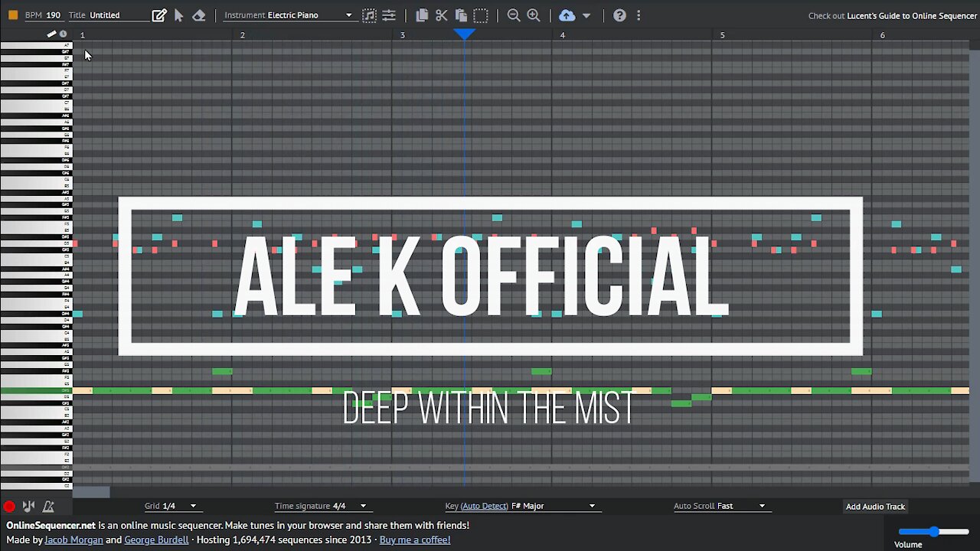Click the horizontal scrollbar thumb at bottom
Screen dimensions: 980x551
click(91, 492)
